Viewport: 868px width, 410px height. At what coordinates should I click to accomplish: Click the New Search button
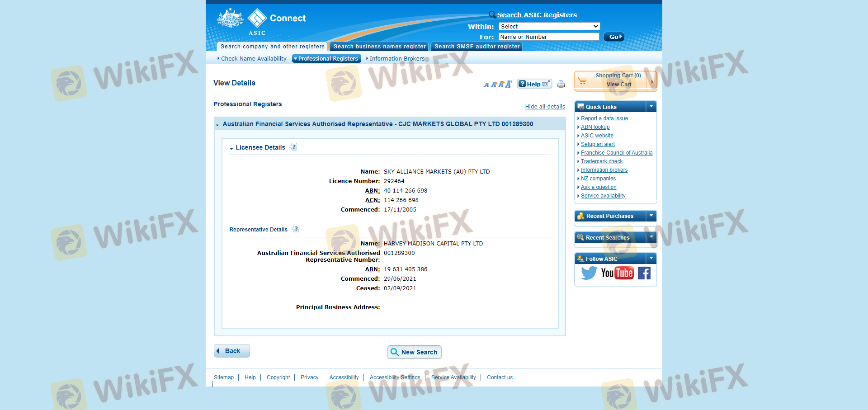pos(414,352)
